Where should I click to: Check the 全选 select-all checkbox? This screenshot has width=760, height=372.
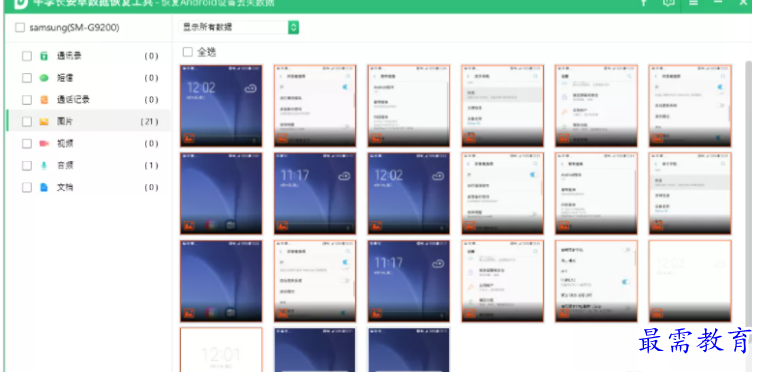click(x=188, y=52)
